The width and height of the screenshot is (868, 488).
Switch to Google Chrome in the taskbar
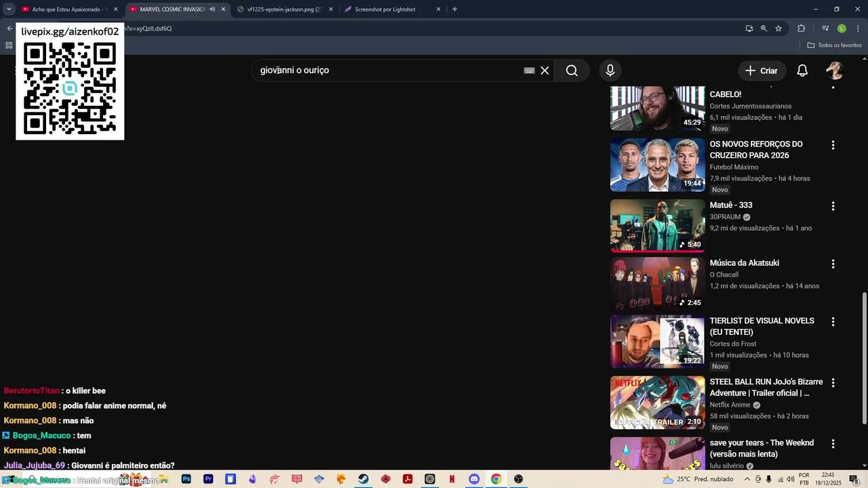[496, 479]
